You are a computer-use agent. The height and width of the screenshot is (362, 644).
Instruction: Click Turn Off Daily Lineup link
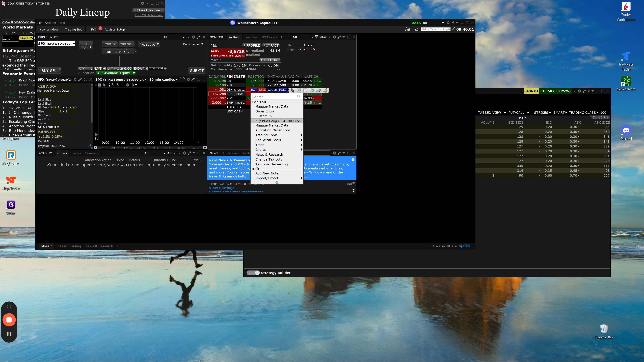(149, 15)
